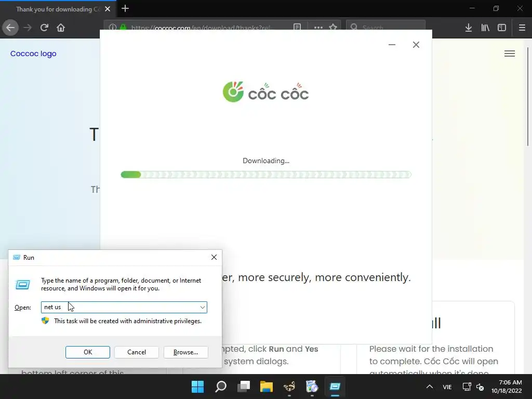This screenshot has height=399, width=532.
Task: Open the muted volume tray icon
Action: (480, 387)
